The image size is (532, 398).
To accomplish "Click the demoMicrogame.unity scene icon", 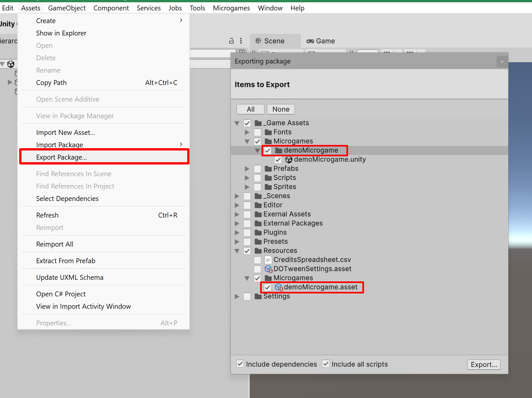I will (288, 160).
